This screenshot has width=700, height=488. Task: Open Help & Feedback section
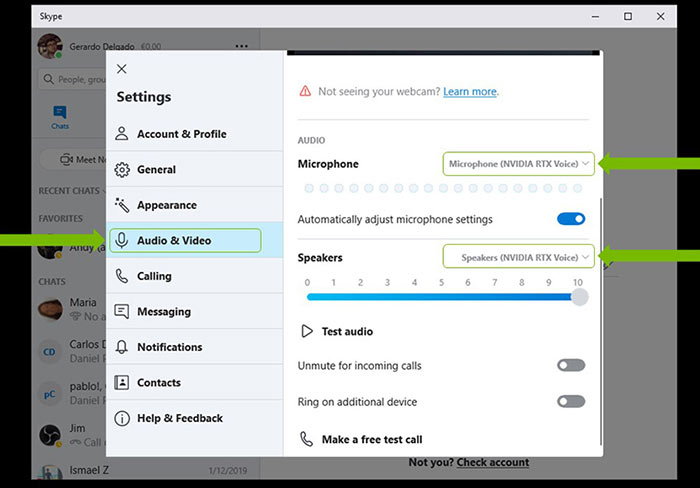click(195, 418)
